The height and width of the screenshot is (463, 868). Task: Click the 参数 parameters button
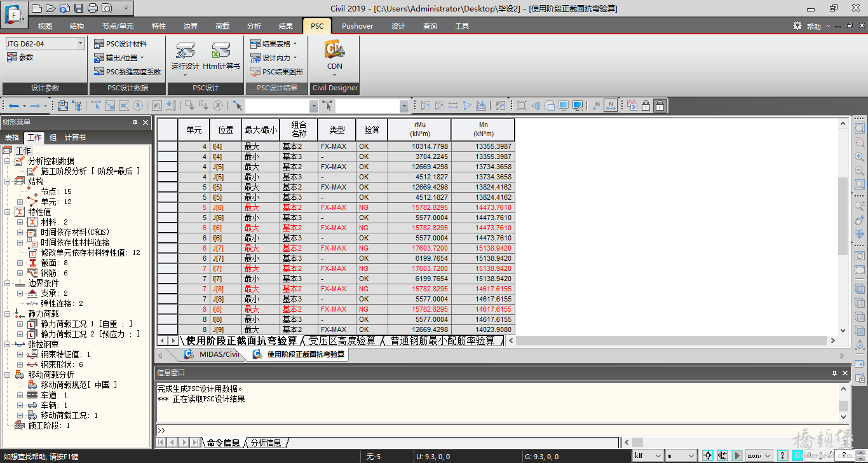[20, 57]
